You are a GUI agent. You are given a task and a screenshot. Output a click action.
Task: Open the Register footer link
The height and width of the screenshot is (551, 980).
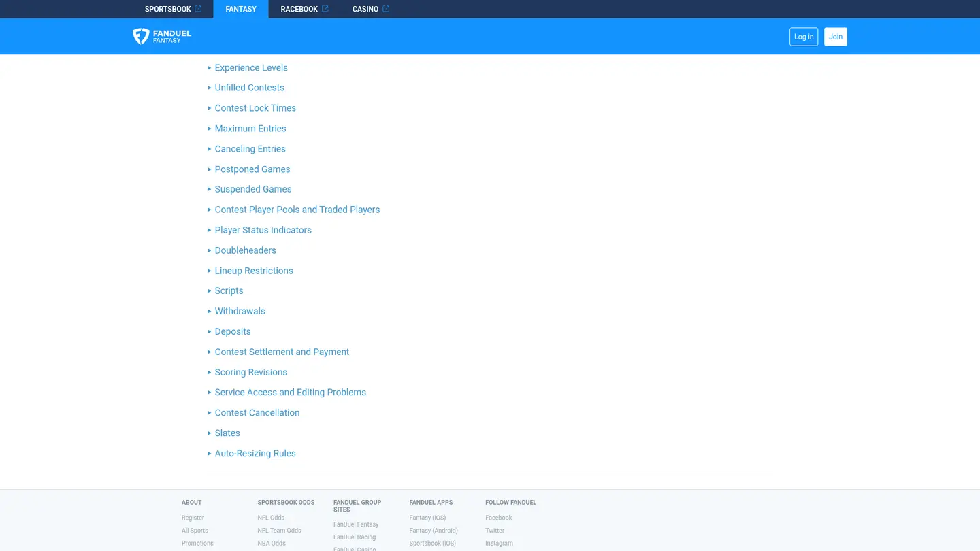193,518
